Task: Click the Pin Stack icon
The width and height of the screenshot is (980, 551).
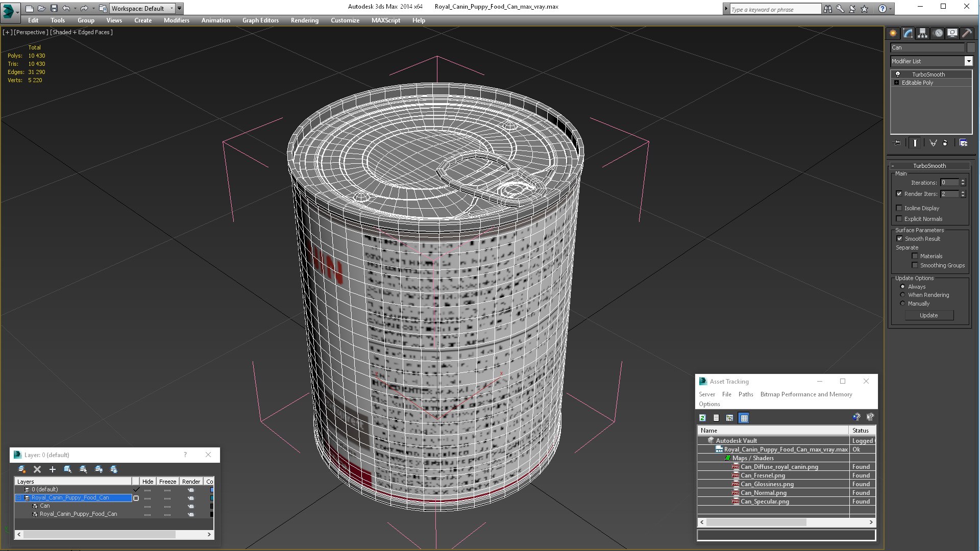Action: pos(897,143)
